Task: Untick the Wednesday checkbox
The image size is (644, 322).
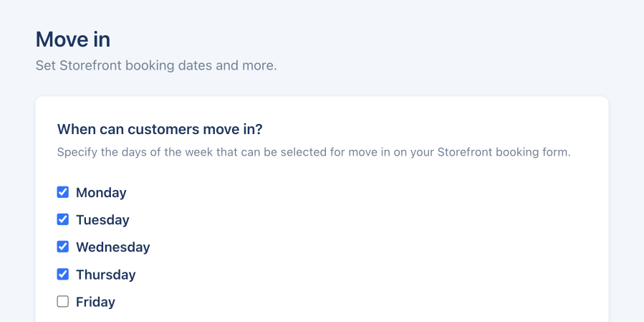Action: tap(62, 247)
